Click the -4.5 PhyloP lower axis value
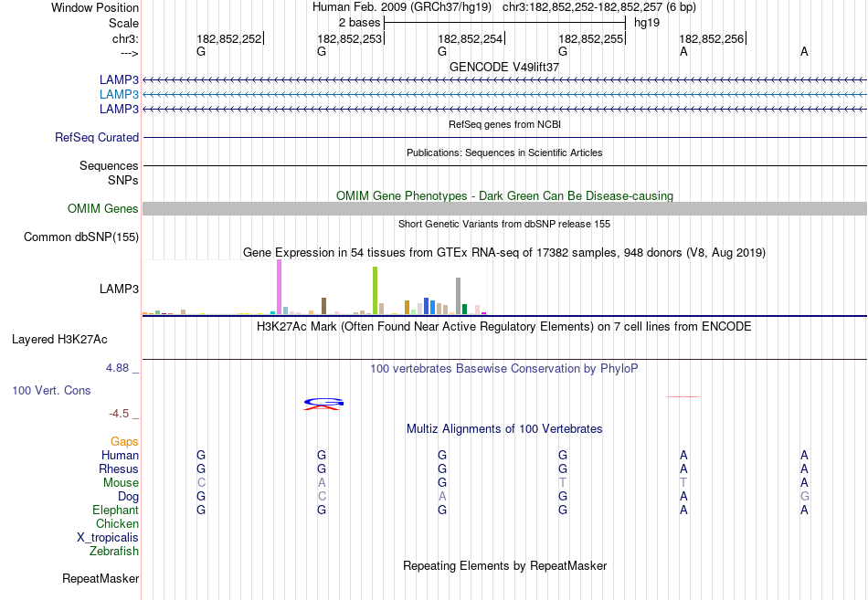This screenshot has height=600, width=868. pyautogui.click(x=119, y=414)
